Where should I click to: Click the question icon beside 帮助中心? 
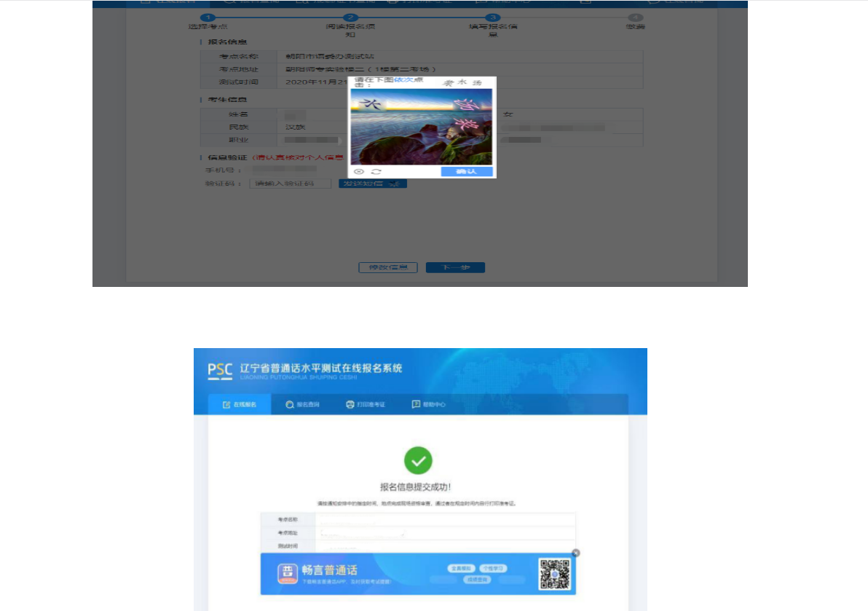click(x=416, y=405)
